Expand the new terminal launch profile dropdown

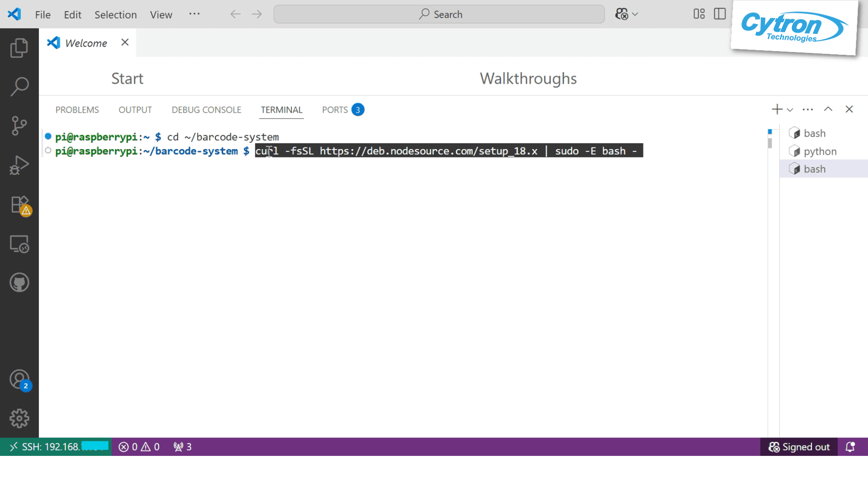790,109
